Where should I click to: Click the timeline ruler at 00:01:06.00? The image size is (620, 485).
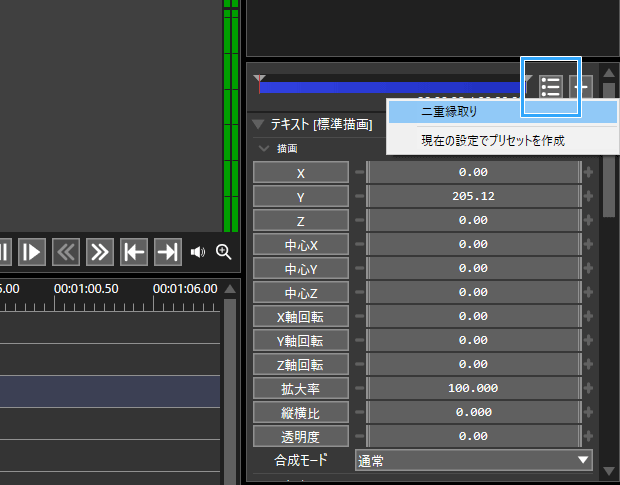185,289
